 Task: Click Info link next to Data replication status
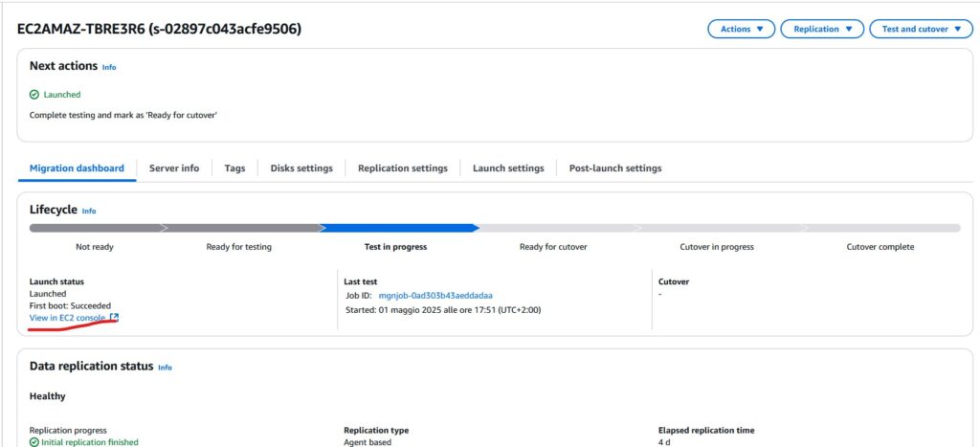tap(165, 368)
